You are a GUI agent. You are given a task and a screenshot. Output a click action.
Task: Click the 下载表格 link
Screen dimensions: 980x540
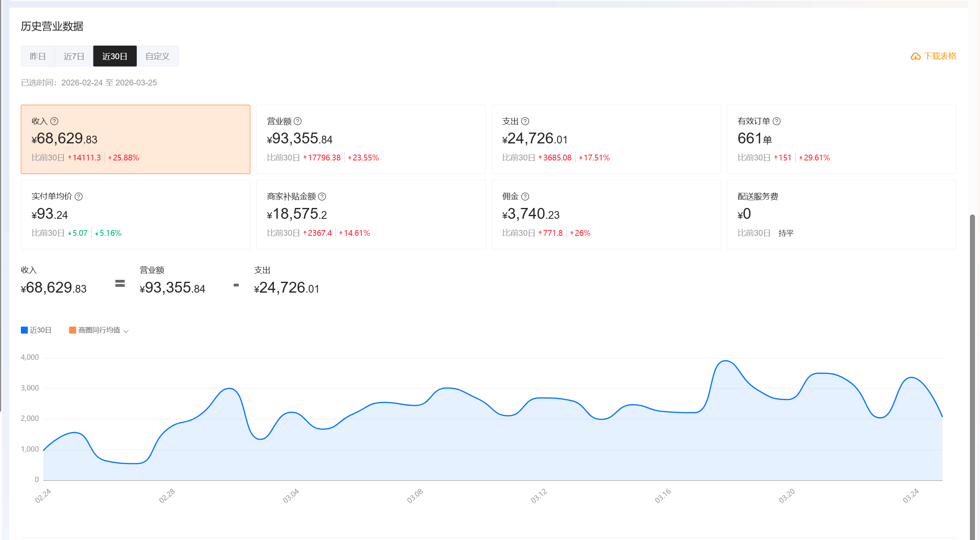pyautogui.click(x=940, y=56)
